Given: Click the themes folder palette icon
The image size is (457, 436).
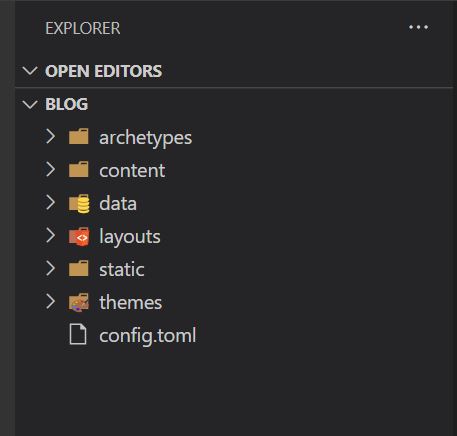Looking at the screenshot, I should click(79, 302).
